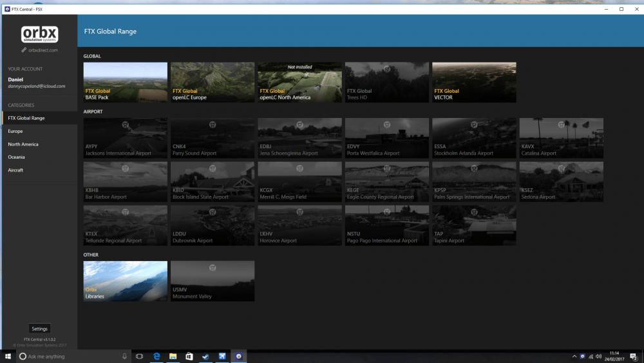The height and width of the screenshot is (363, 644).
Task: Open Microsoft Edge from taskbar
Action: pos(156,356)
